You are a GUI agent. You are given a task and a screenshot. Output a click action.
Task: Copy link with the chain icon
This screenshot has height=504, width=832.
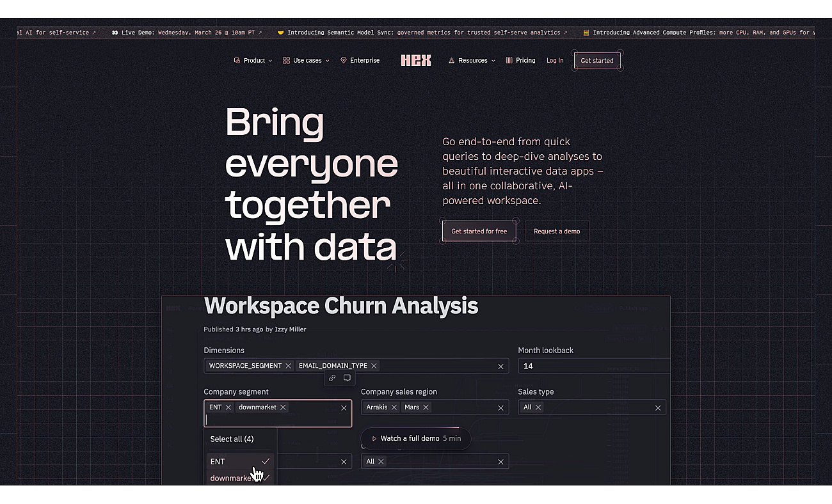coord(332,378)
